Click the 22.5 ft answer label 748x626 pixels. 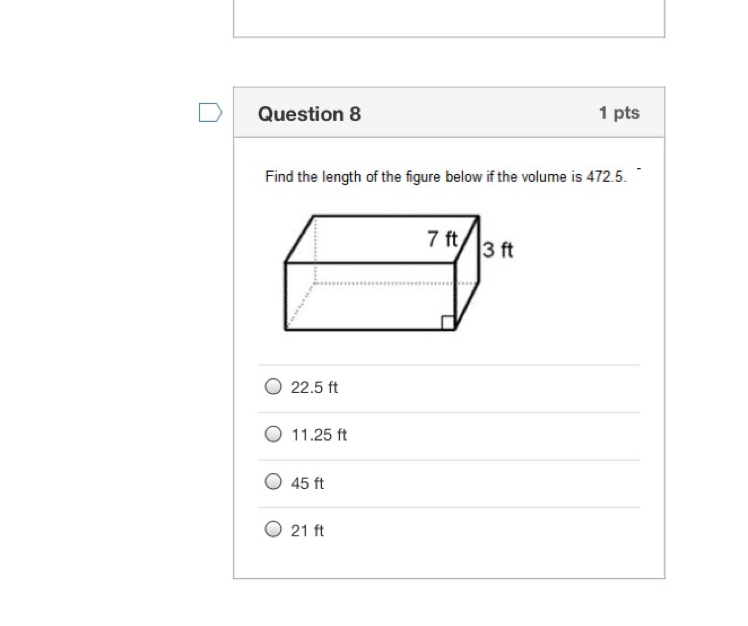pyautogui.click(x=314, y=387)
